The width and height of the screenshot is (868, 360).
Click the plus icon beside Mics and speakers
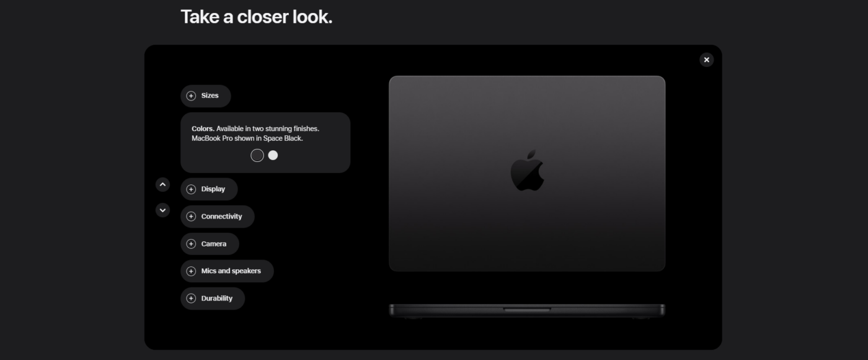[x=191, y=271]
